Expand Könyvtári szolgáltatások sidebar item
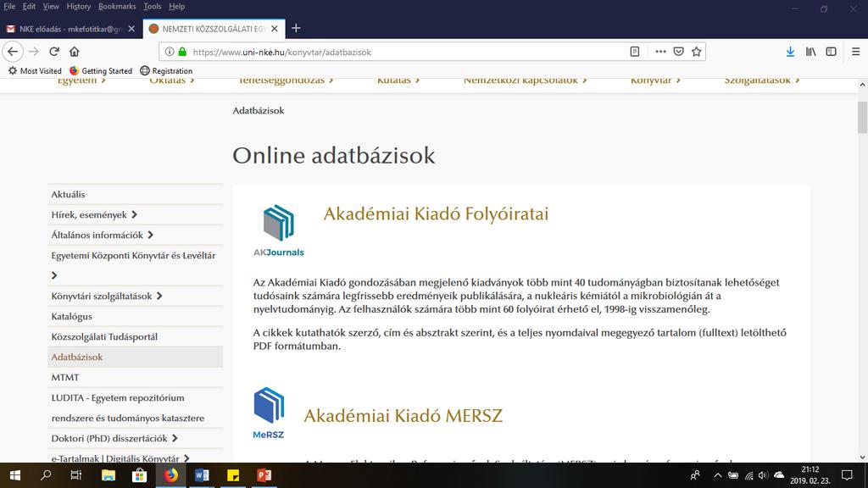868x488 pixels. [x=159, y=296]
